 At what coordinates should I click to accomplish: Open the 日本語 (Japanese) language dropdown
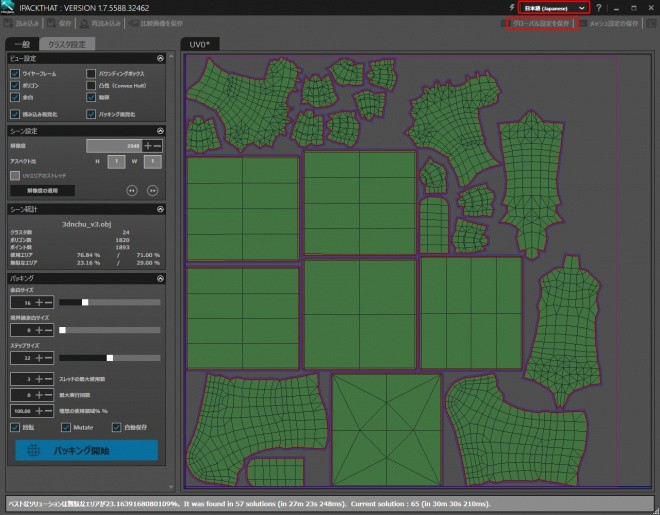click(554, 8)
